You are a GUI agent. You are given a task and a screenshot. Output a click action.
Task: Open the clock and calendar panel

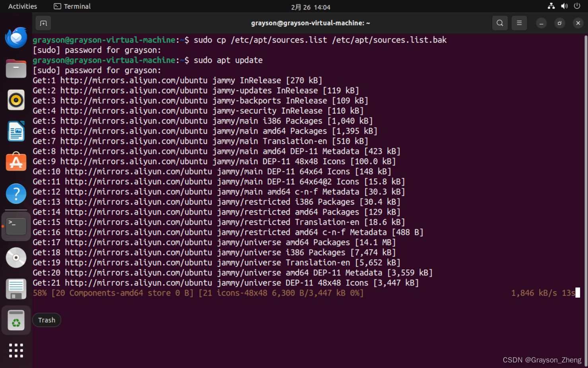pyautogui.click(x=310, y=7)
